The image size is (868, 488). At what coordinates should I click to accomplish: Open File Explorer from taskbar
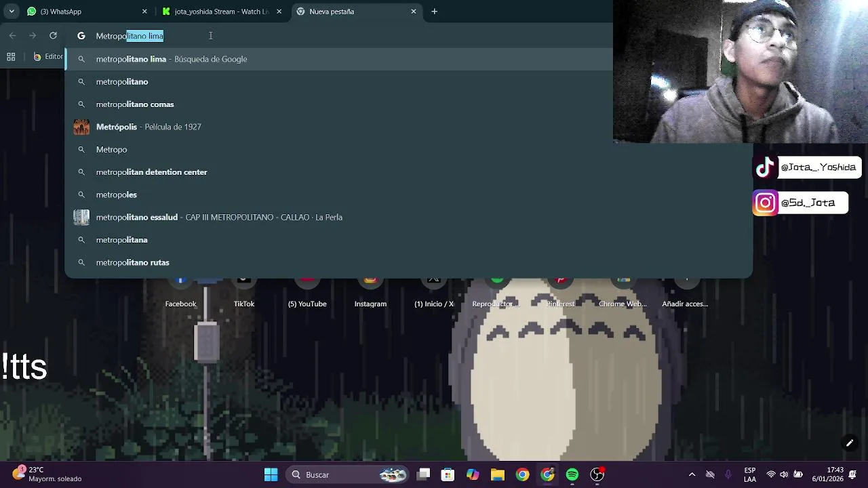[498, 474]
